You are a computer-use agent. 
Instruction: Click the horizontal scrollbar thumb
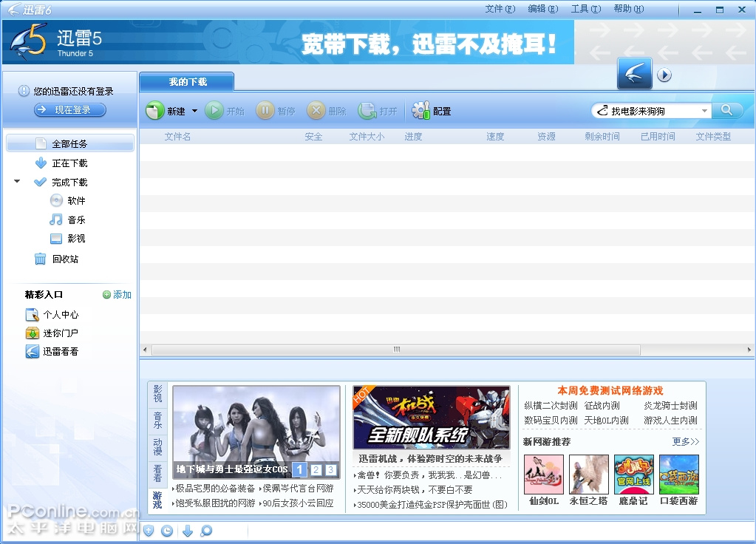coord(396,350)
